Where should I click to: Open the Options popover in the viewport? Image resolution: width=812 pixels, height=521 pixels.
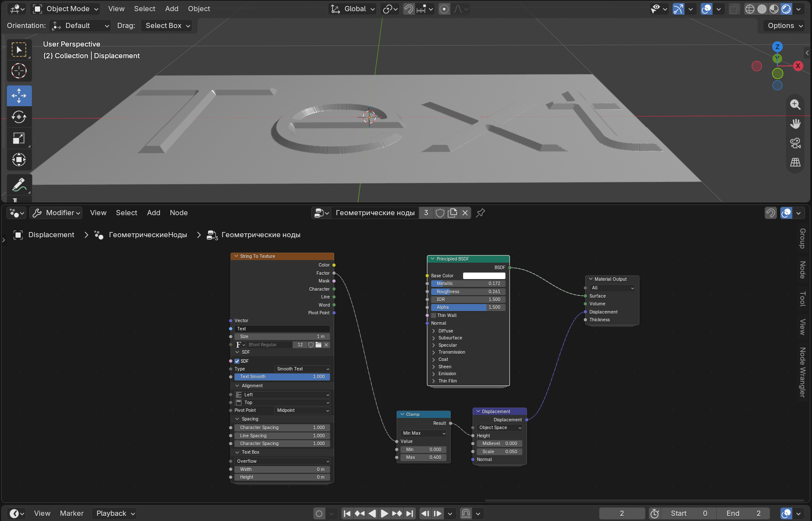pos(784,25)
